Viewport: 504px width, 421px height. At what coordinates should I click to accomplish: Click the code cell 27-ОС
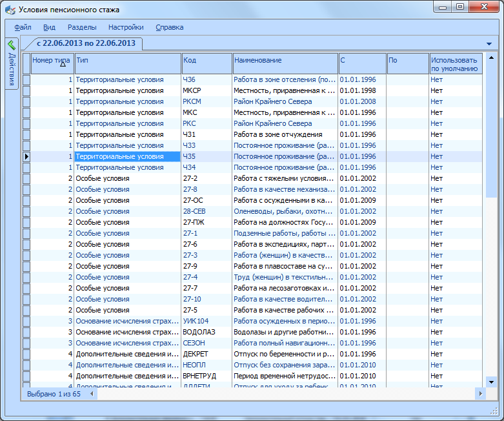pyautogui.click(x=207, y=200)
